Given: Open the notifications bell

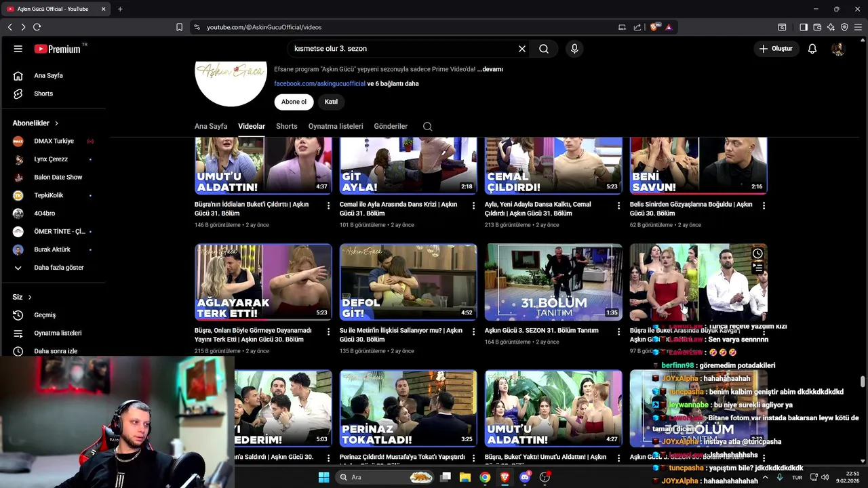Looking at the screenshot, I should pyautogui.click(x=812, y=49).
